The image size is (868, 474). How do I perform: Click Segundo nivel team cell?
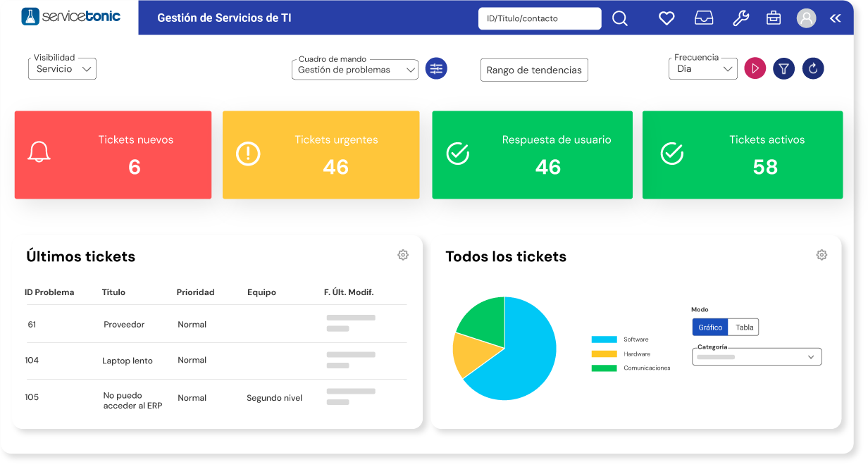(274, 398)
